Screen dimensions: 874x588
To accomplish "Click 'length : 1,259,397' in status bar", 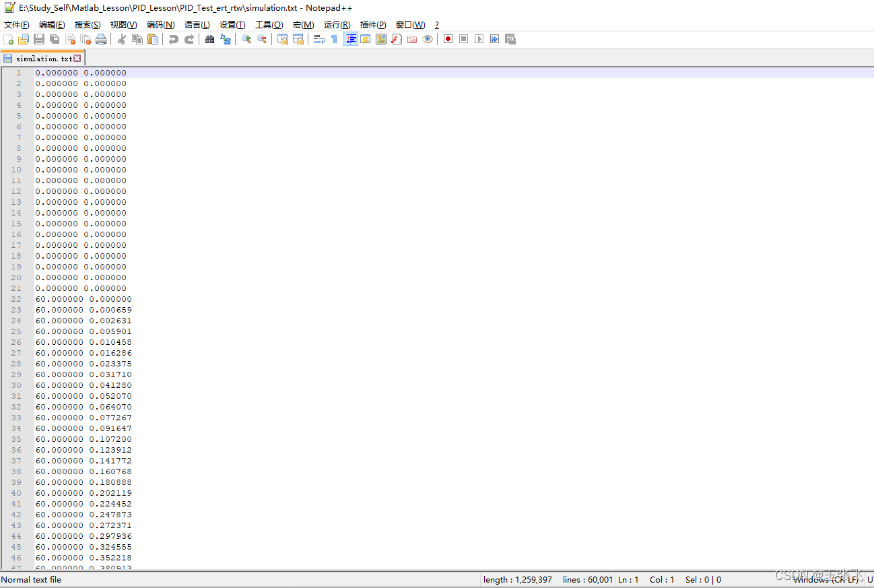I will 517,579.
